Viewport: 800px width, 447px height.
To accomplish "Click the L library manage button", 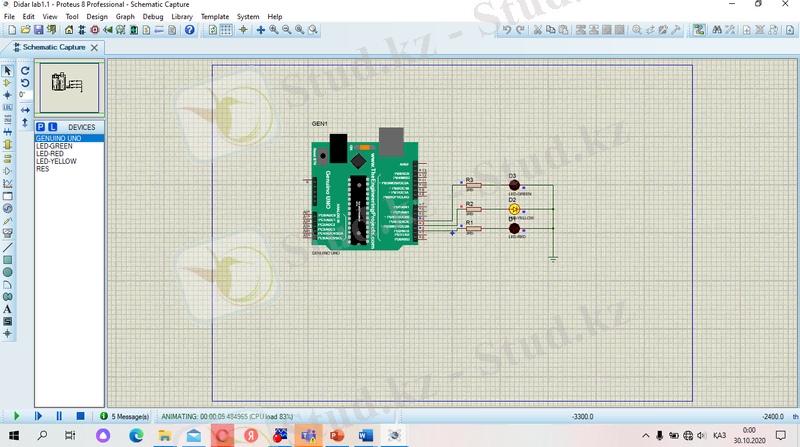I will point(53,127).
